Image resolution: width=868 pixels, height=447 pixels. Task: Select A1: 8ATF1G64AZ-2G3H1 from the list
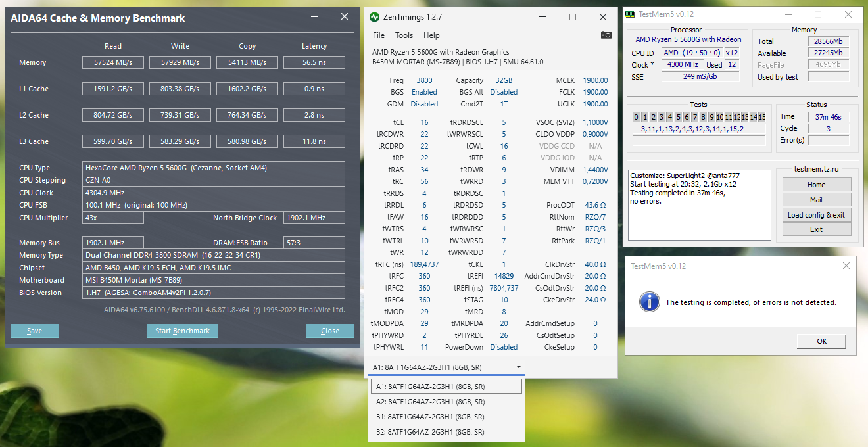[x=446, y=387]
